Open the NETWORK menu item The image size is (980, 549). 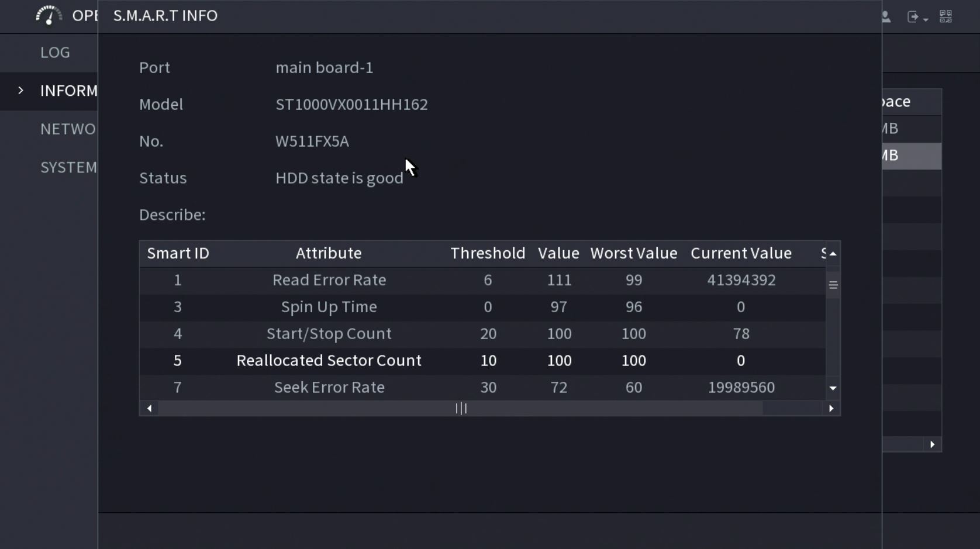[x=67, y=129]
